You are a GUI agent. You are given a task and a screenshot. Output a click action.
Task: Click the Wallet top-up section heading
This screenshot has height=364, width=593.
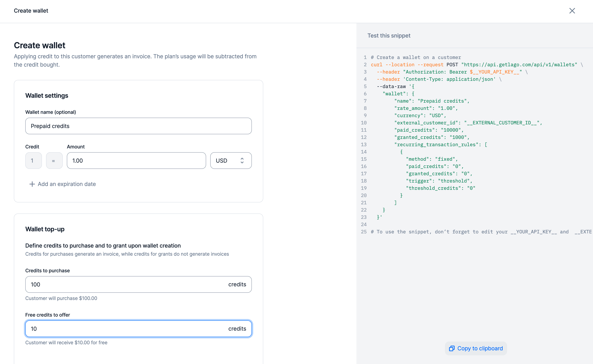(45, 229)
